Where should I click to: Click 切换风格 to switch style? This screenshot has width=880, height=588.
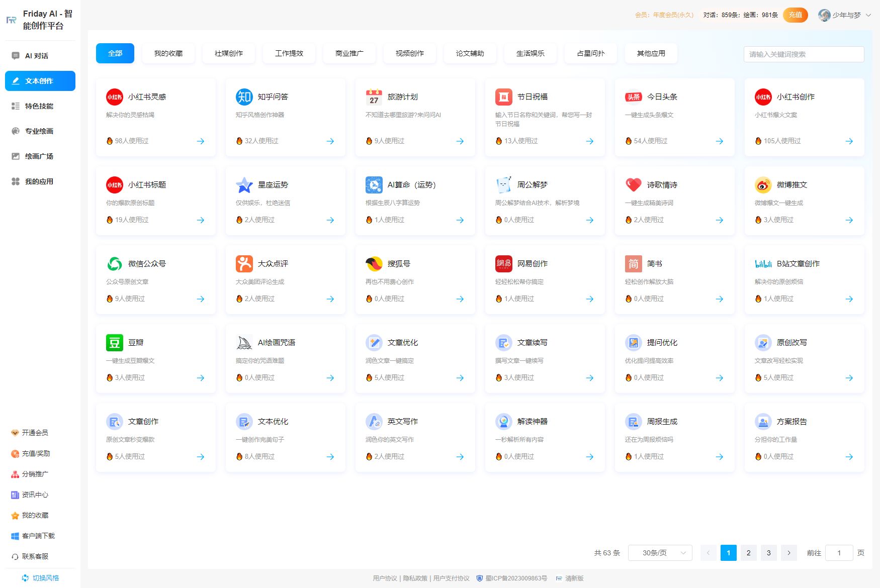pos(40,578)
